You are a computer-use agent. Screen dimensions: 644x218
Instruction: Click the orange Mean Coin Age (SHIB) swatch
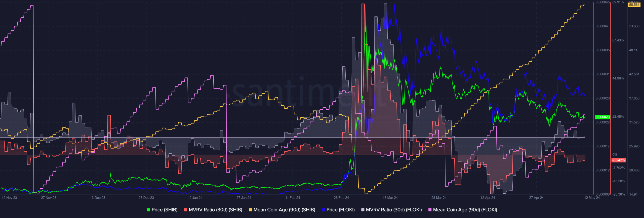(250, 210)
